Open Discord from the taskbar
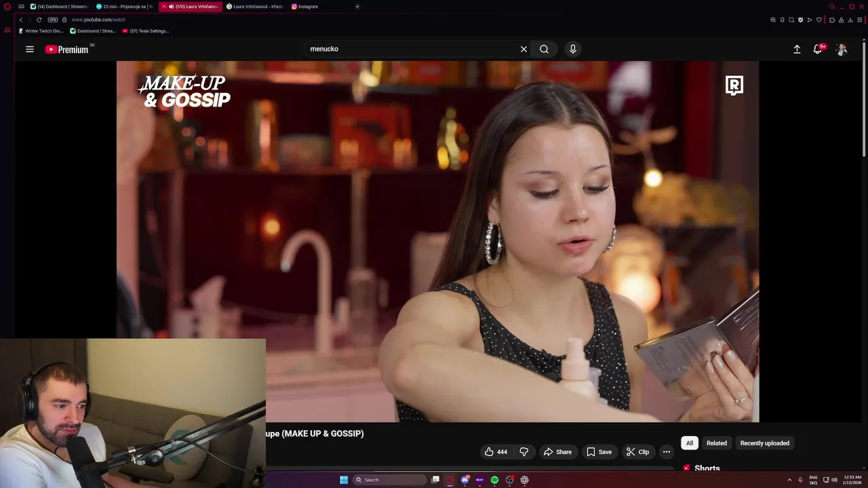The width and height of the screenshot is (868, 488). click(x=465, y=480)
